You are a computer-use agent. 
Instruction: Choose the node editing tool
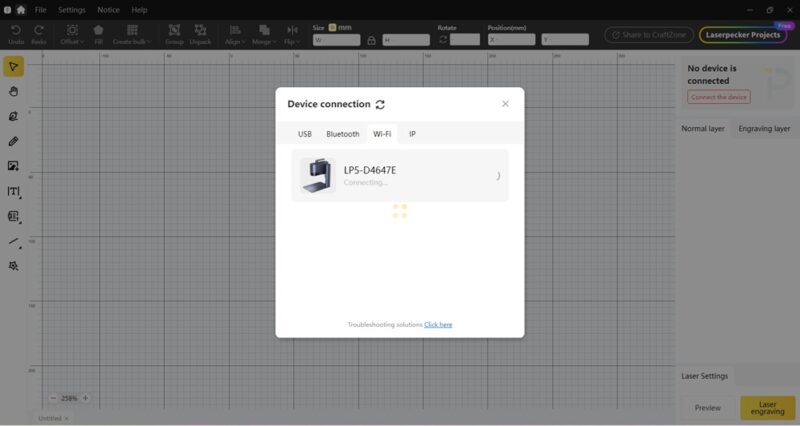pos(13,116)
